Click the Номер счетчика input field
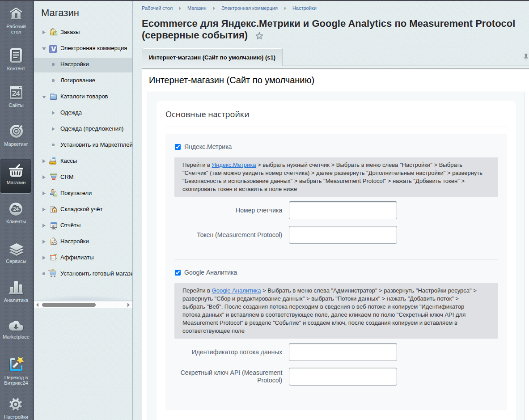 point(343,210)
